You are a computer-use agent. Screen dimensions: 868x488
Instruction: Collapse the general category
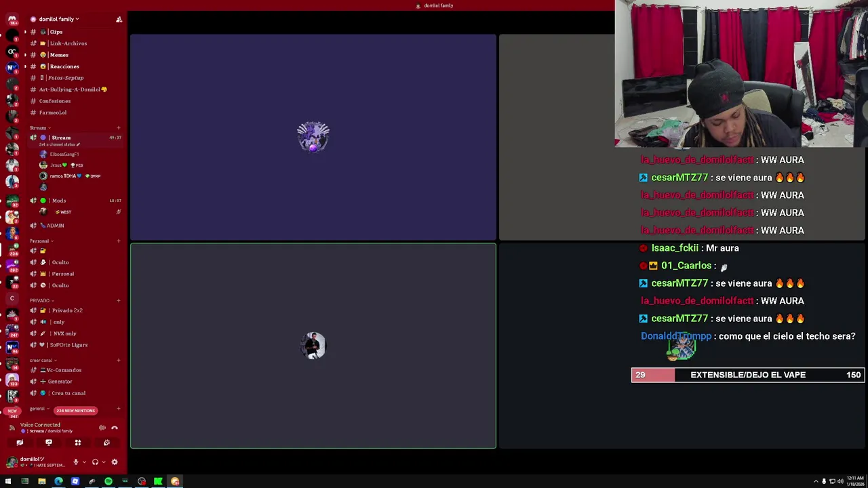39,409
